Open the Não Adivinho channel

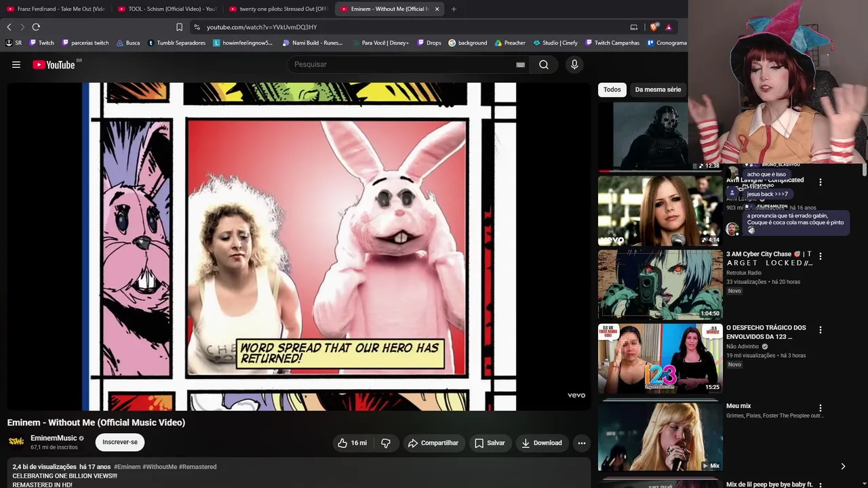[744, 346]
